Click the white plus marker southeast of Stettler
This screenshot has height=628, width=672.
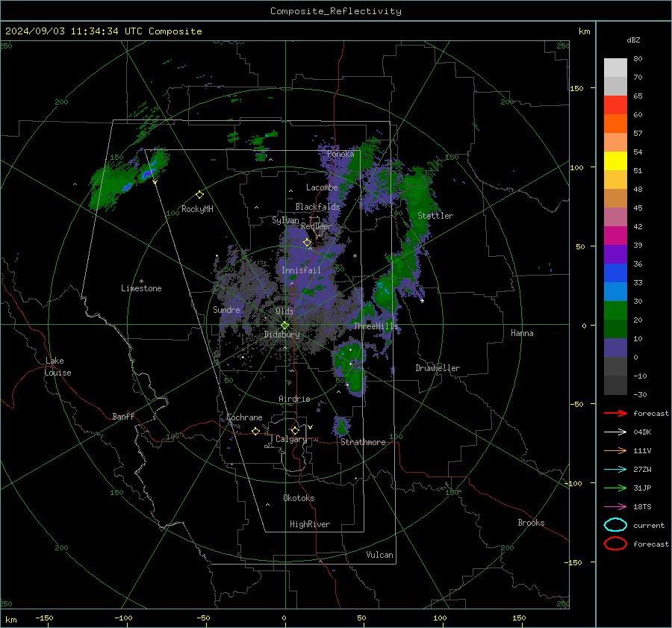point(422,301)
